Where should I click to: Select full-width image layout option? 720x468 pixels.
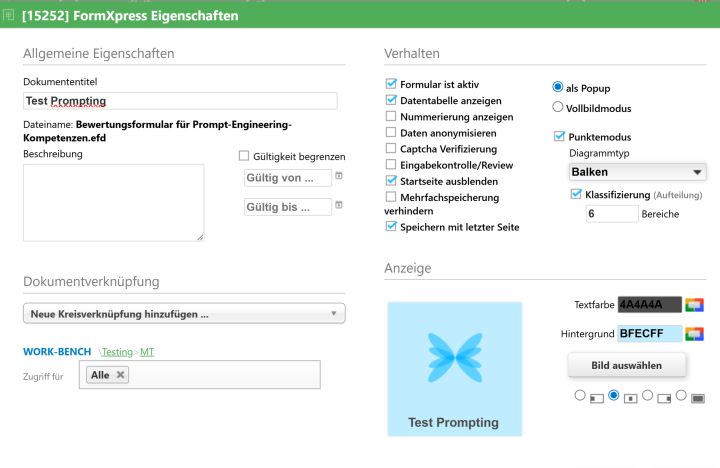[x=682, y=396]
